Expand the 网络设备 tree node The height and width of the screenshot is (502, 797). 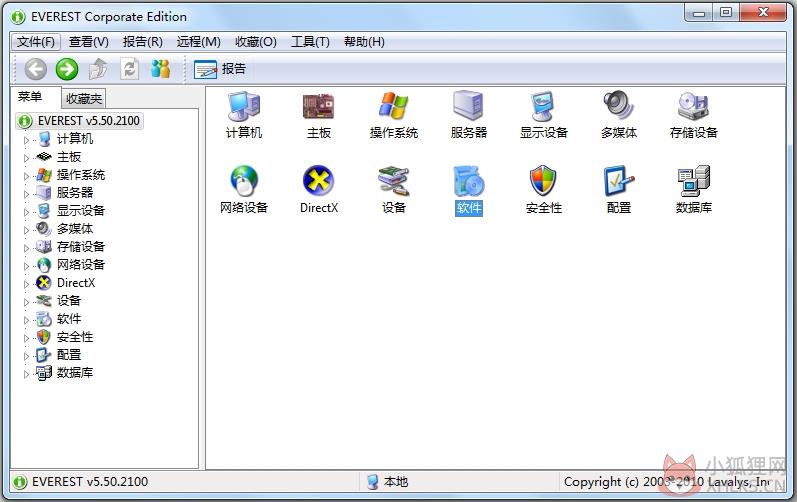click(x=26, y=266)
